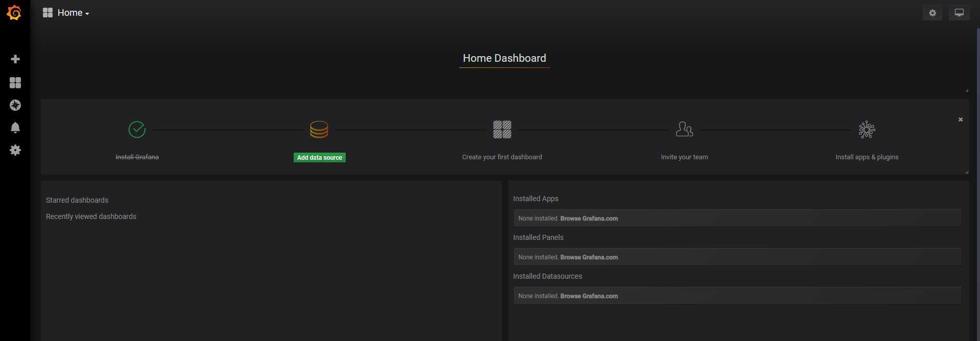Click the users icon for Invite team

(x=684, y=129)
